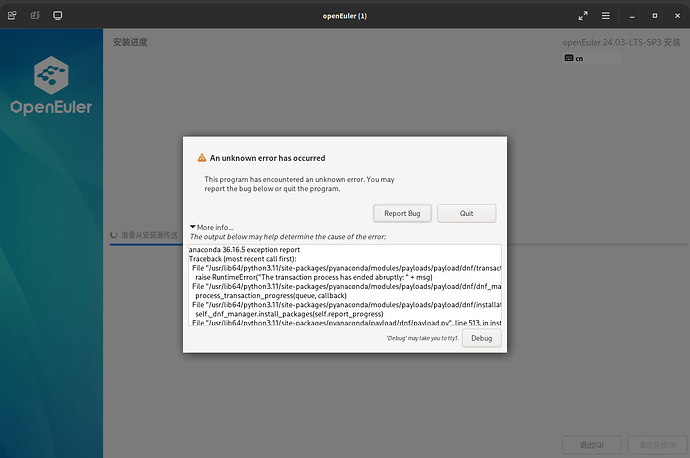
Task: Click the monitor display icon in title bar
Action: (x=58, y=16)
